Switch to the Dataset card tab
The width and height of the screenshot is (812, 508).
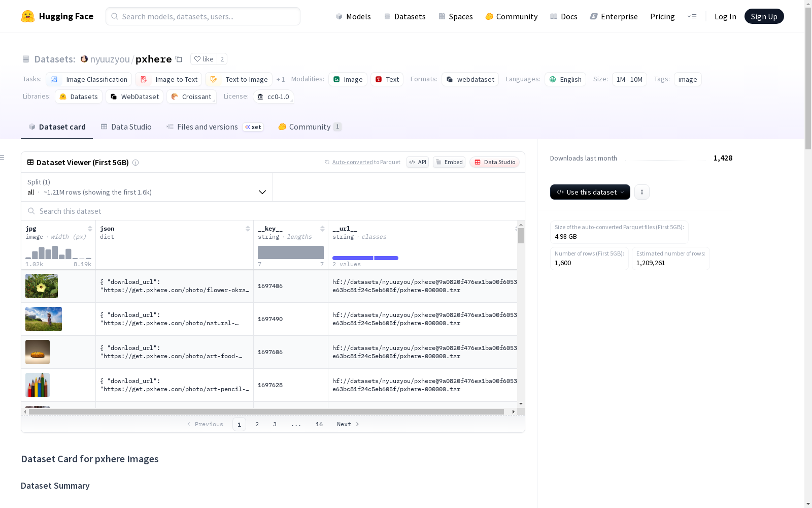tap(57, 127)
